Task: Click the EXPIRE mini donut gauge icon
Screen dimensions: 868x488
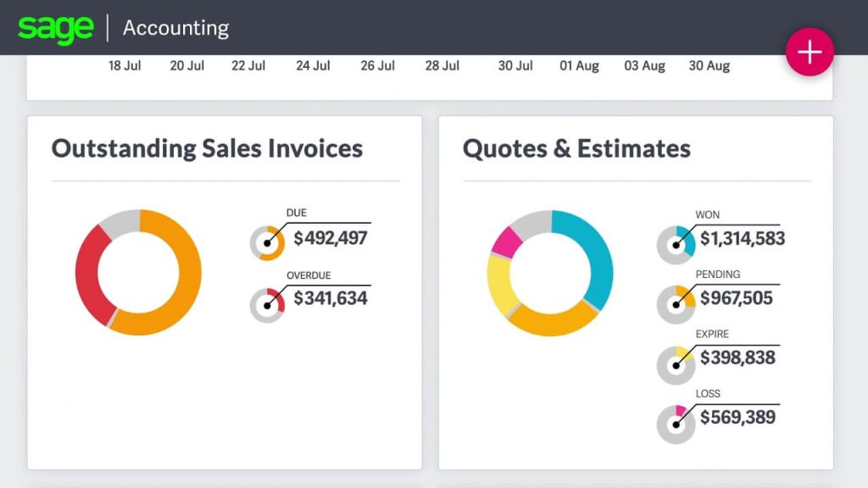Action: tap(676, 365)
